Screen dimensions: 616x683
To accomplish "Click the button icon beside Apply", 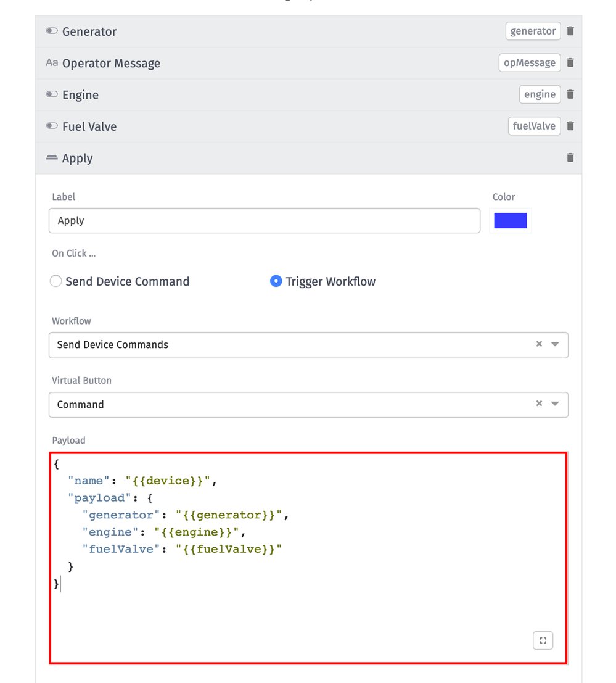I will 51,158.
